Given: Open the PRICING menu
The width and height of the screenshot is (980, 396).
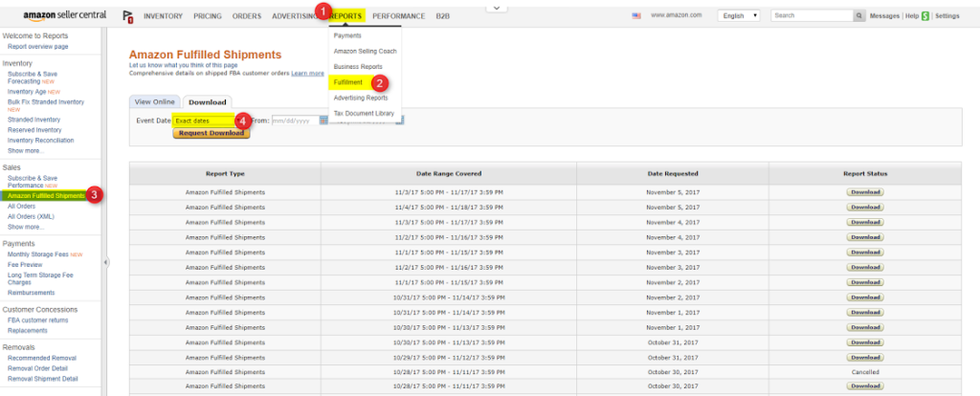Looking at the screenshot, I should [208, 16].
